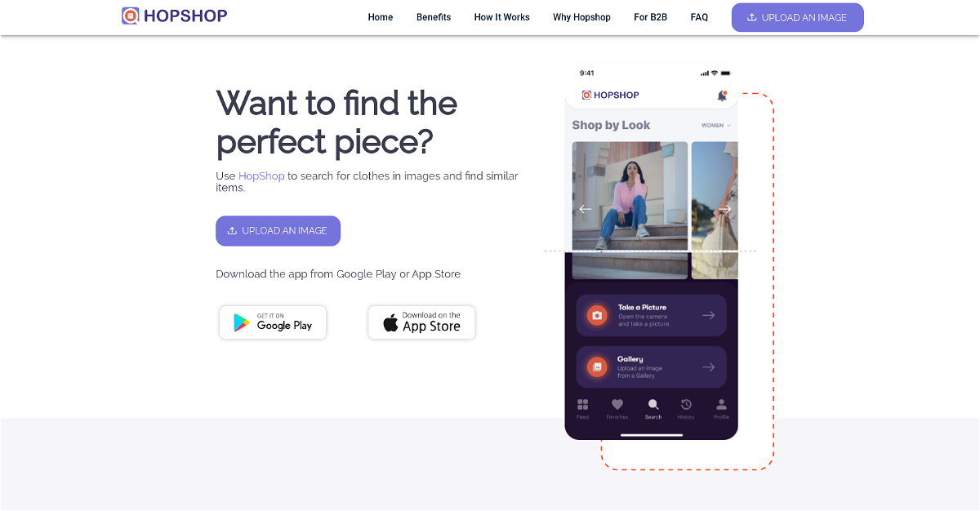The width and height of the screenshot is (980, 511).
Task: Open the For B2B menu item
Action: (x=650, y=17)
